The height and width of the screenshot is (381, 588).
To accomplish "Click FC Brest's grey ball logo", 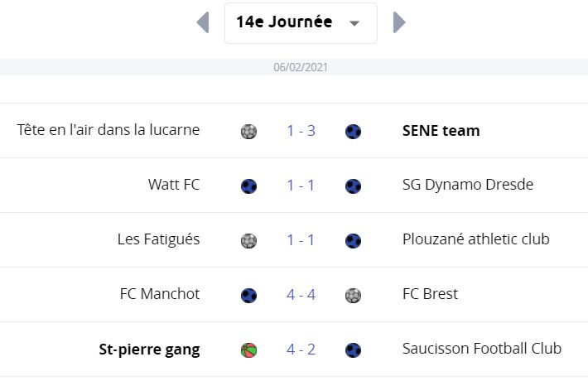I will [353, 296].
